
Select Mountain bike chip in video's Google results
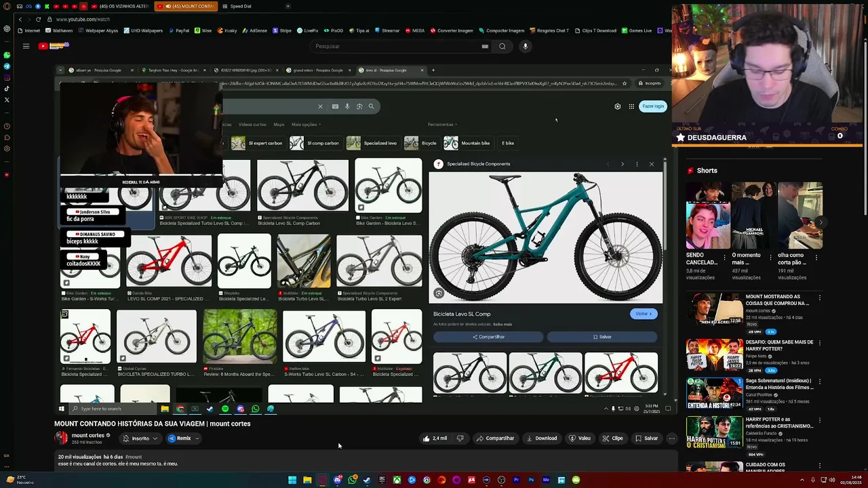click(x=468, y=143)
